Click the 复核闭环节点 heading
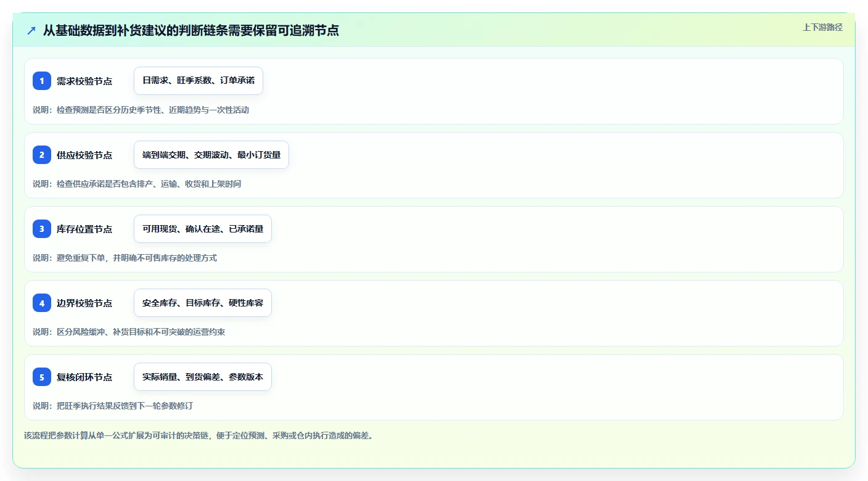The image size is (868, 481). point(84,377)
